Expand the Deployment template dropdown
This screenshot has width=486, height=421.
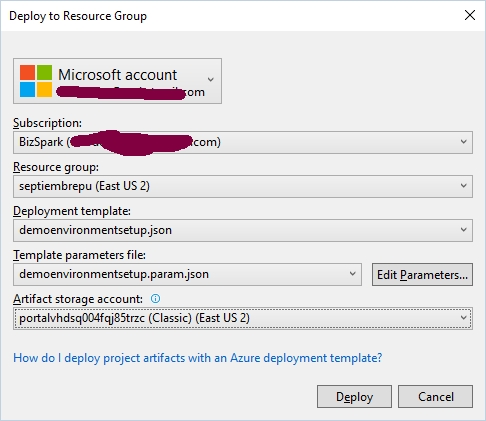(x=243, y=230)
